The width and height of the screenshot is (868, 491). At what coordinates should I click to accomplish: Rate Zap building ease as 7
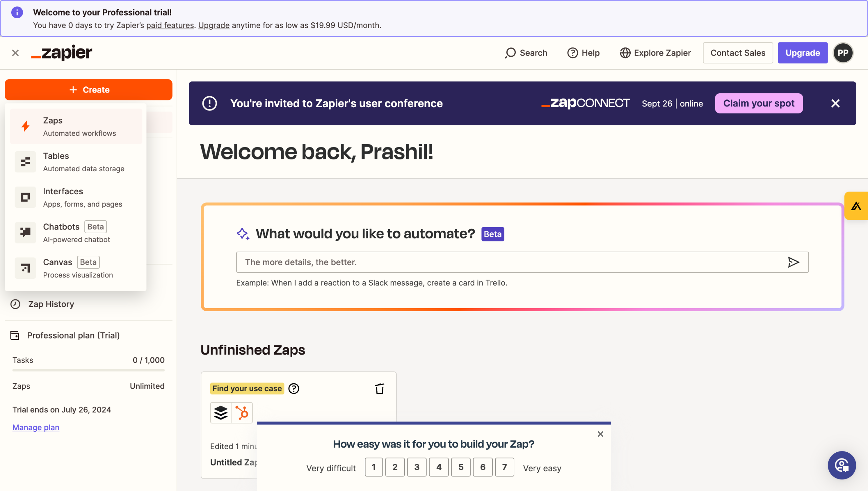click(x=504, y=467)
